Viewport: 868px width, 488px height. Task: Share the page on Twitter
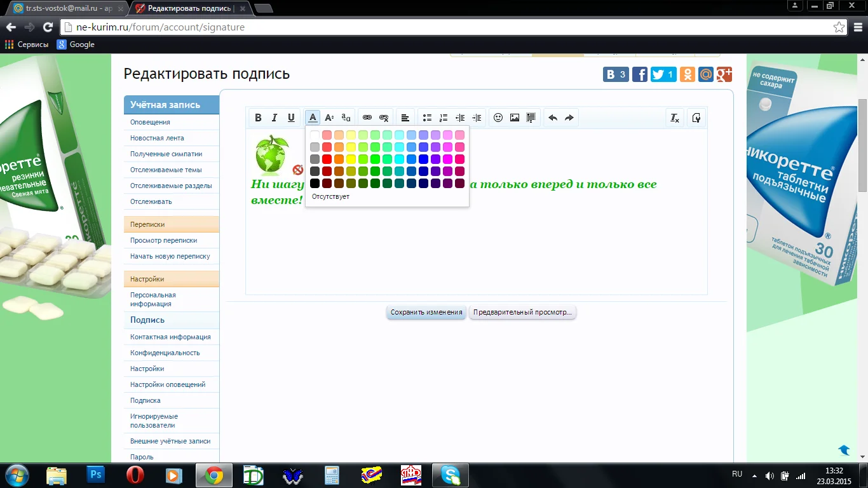point(663,74)
